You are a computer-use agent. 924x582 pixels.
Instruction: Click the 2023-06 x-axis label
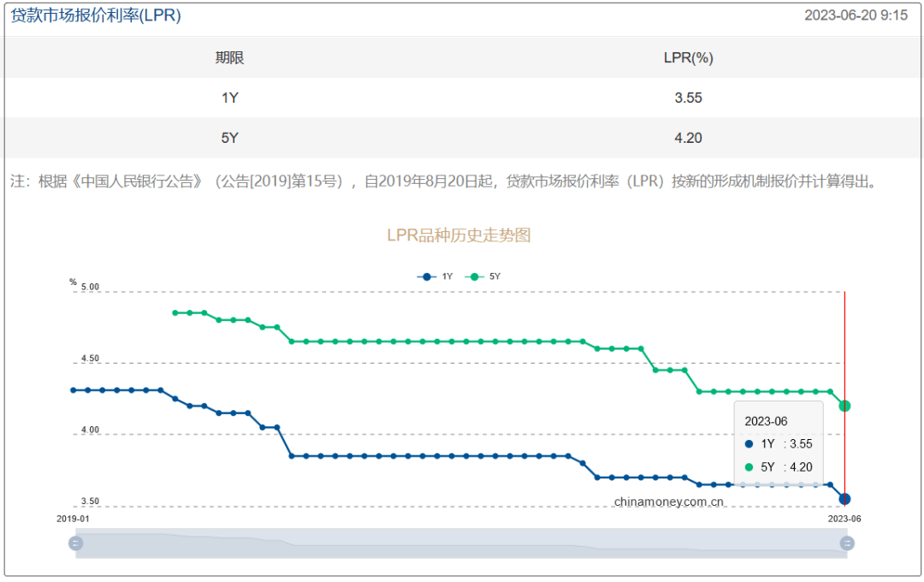tap(844, 519)
